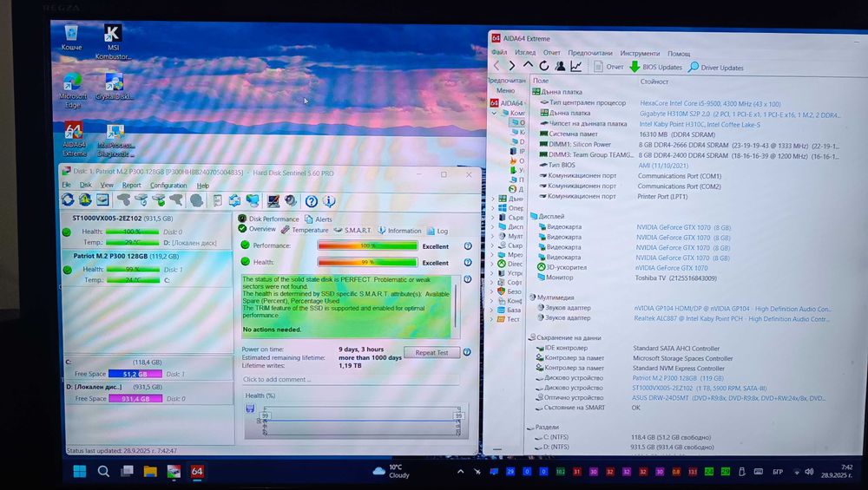
Task: Click the Driver Updates button in AIDA64
Action: (716, 68)
